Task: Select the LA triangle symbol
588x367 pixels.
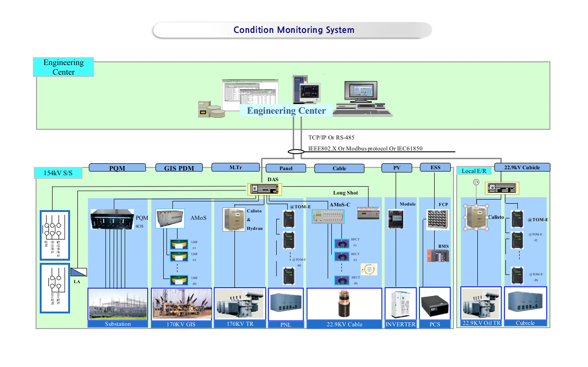Action: tap(79, 272)
